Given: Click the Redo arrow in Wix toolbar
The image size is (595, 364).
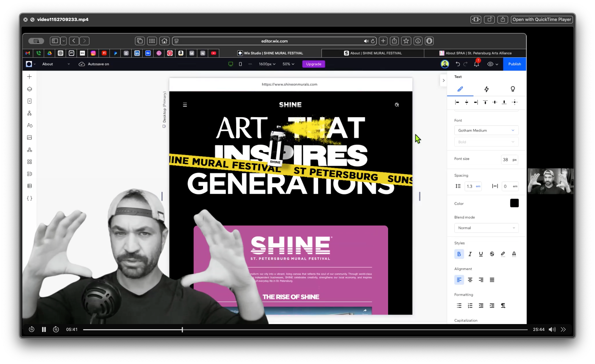Looking at the screenshot, I should coord(465,64).
